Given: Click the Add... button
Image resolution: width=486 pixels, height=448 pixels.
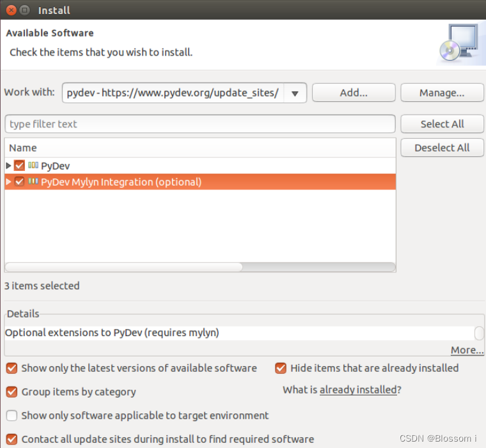Looking at the screenshot, I should pyautogui.click(x=354, y=92).
